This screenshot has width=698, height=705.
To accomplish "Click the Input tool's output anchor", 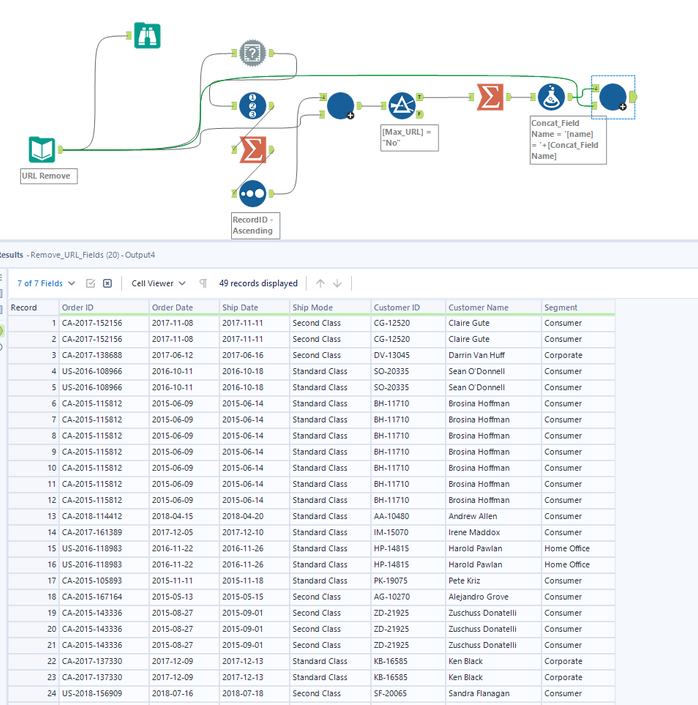I will [60, 150].
